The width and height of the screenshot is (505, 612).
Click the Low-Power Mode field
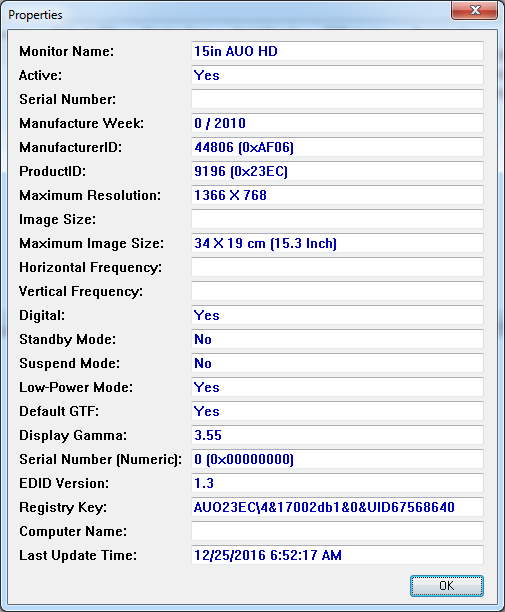[337, 387]
